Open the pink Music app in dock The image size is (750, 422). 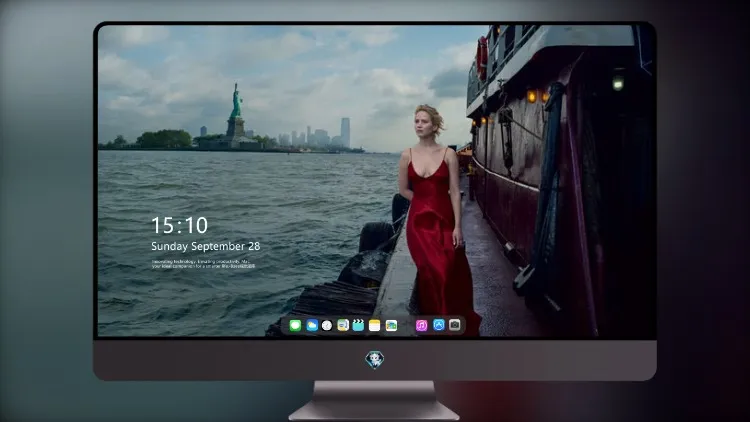421,325
